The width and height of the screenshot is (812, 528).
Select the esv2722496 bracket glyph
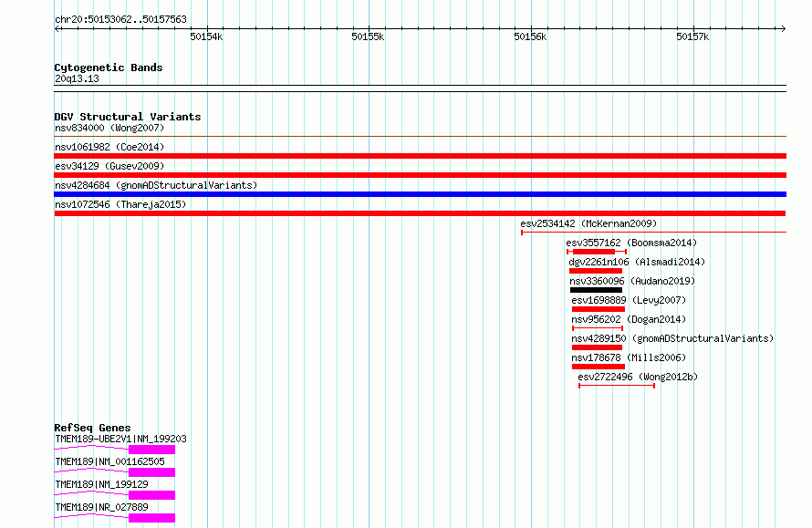(617, 386)
